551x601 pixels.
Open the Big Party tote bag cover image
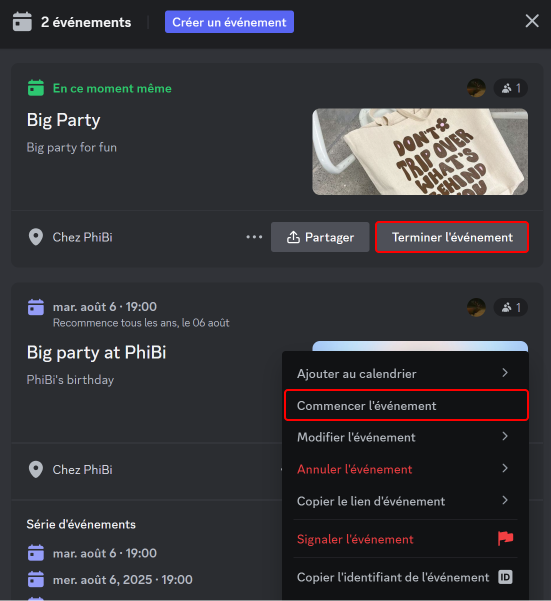pyautogui.click(x=420, y=152)
